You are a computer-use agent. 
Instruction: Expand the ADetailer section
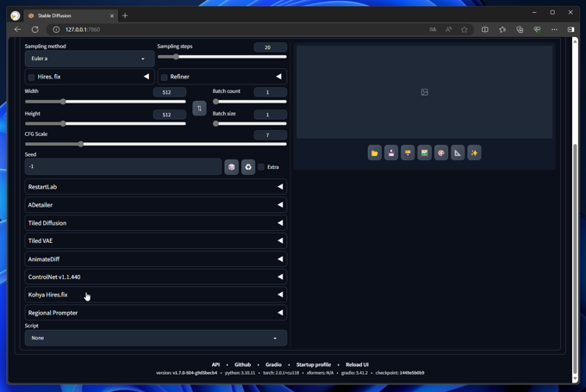click(155, 205)
